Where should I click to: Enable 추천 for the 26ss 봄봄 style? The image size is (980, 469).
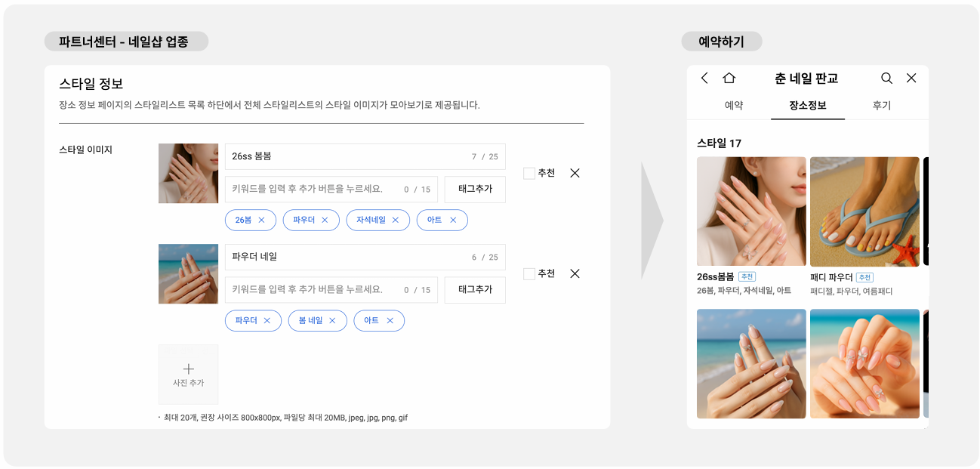pyautogui.click(x=529, y=173)
